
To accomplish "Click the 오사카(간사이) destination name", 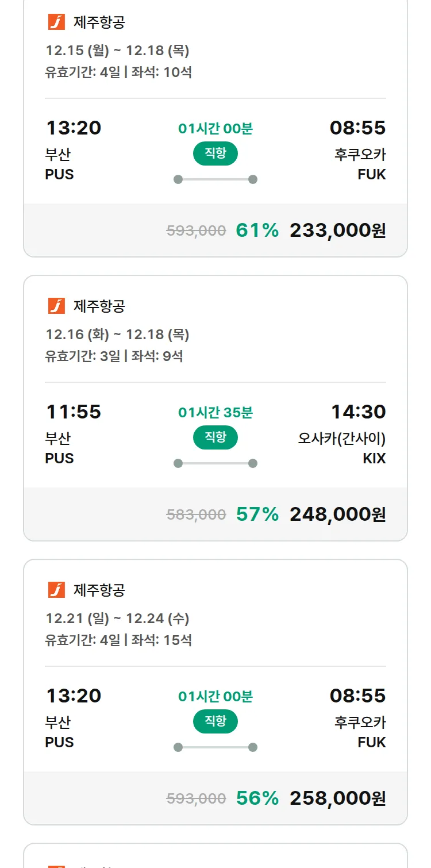I will (341, 439).
